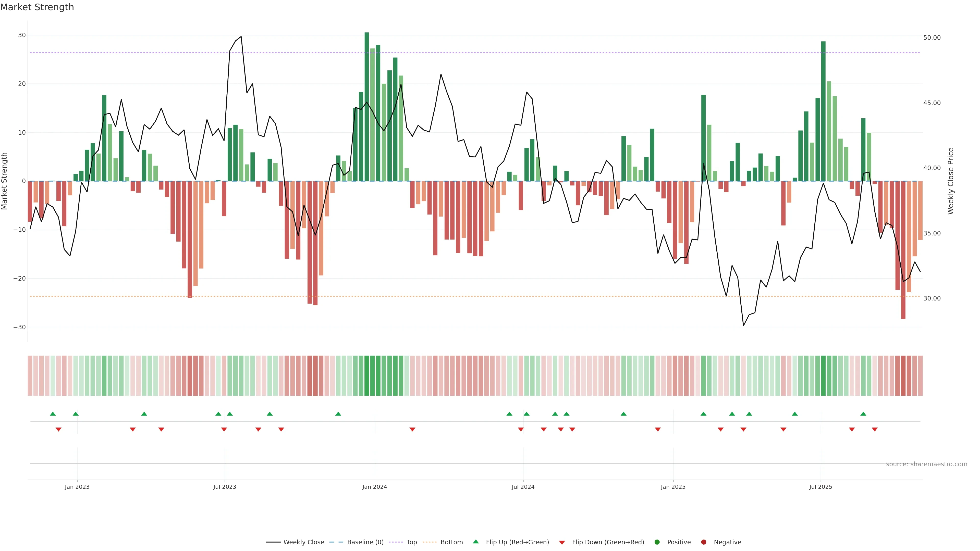
Task: Click the green Positive circle in legend
Action: click(x=657, y=542)
